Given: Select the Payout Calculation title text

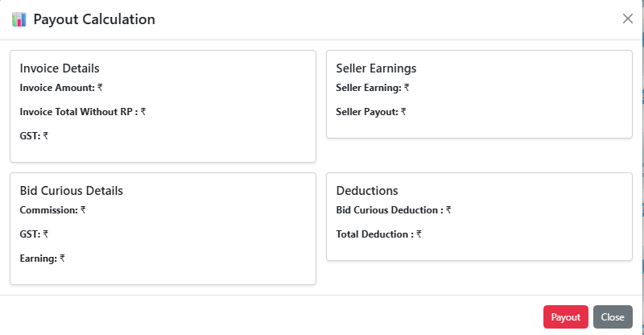Looking at the screenshot, I should [94, 19].
